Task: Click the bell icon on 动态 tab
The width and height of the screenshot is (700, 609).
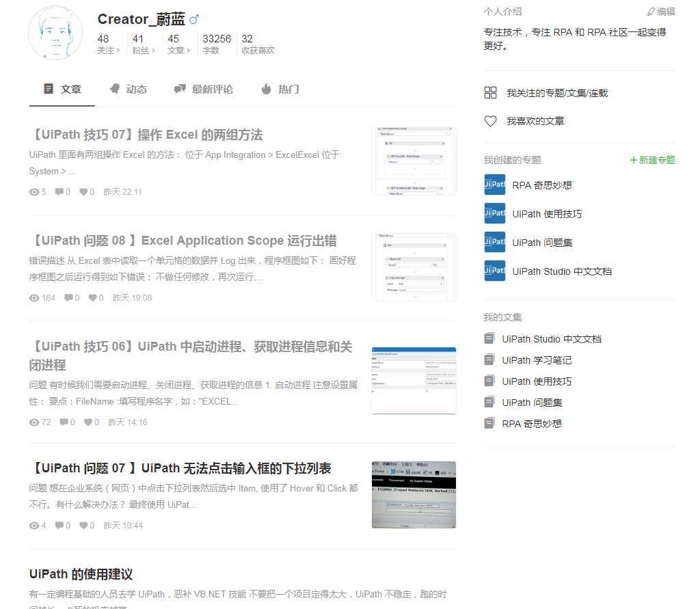Action: 115,89
